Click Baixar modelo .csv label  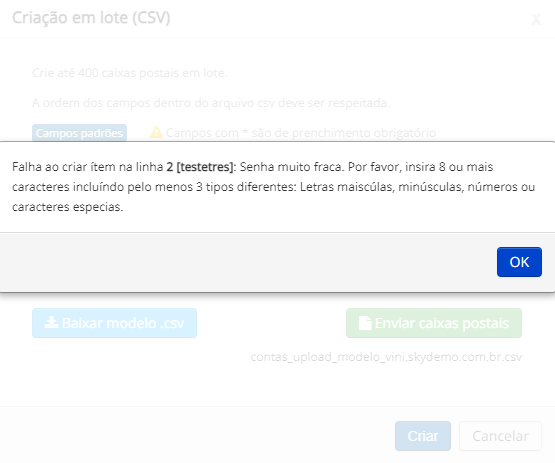[123, 323]
